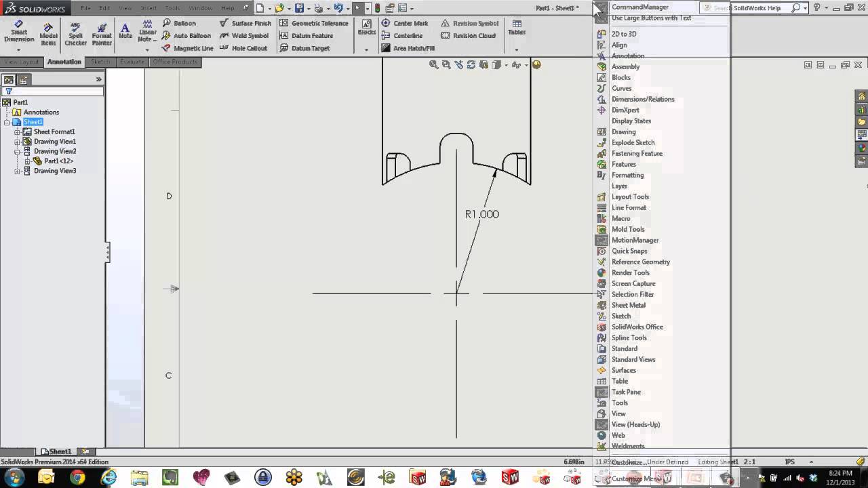This screenshot has height=488, width=868.
Task: Insert a Center Mark
Action: 404,23
